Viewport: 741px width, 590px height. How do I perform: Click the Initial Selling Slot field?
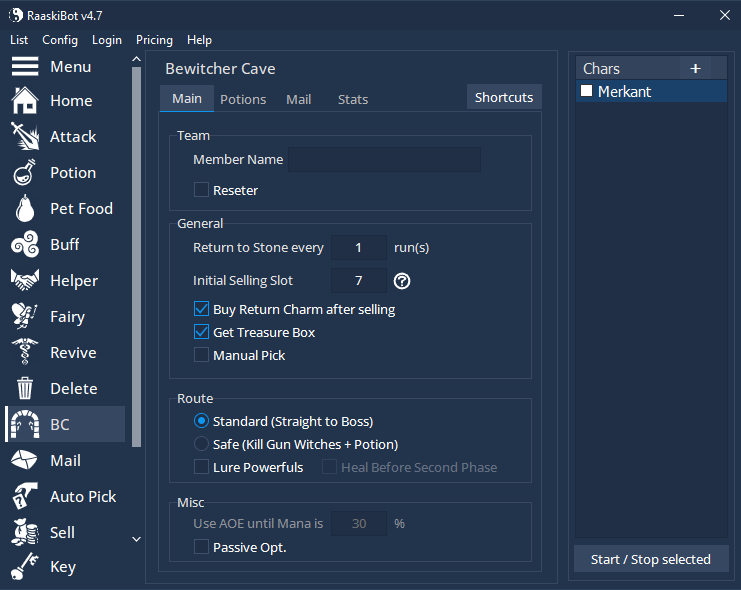coord(359,280)
